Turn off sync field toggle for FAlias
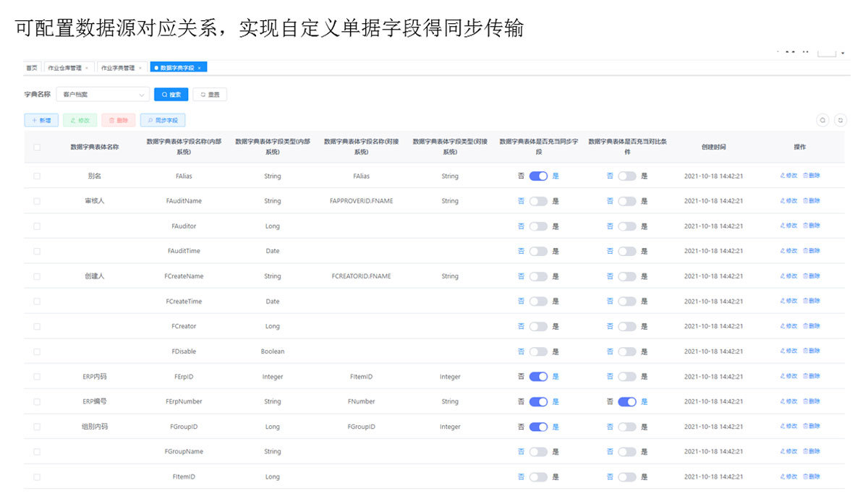The height and width of the screenshot is (504, 868). 538,176
